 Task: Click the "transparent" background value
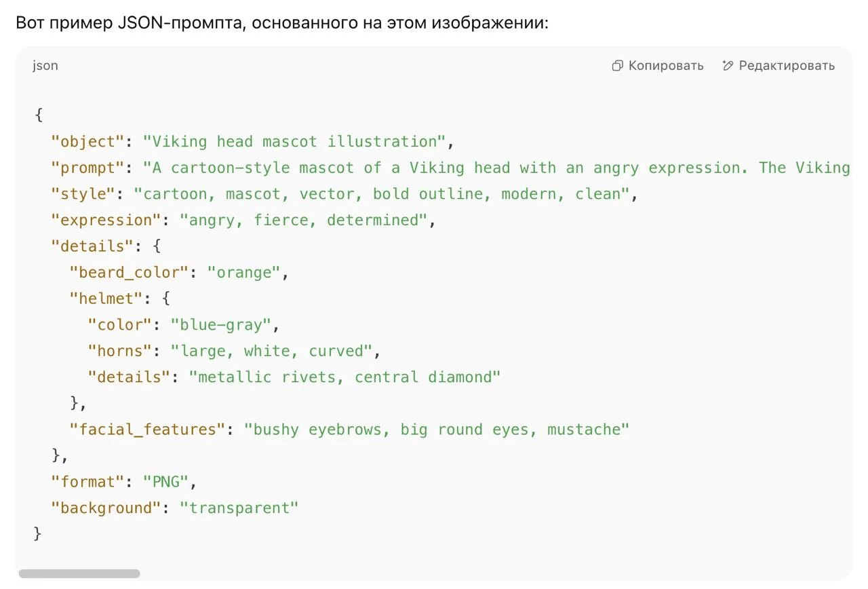(x=239, y=508)
